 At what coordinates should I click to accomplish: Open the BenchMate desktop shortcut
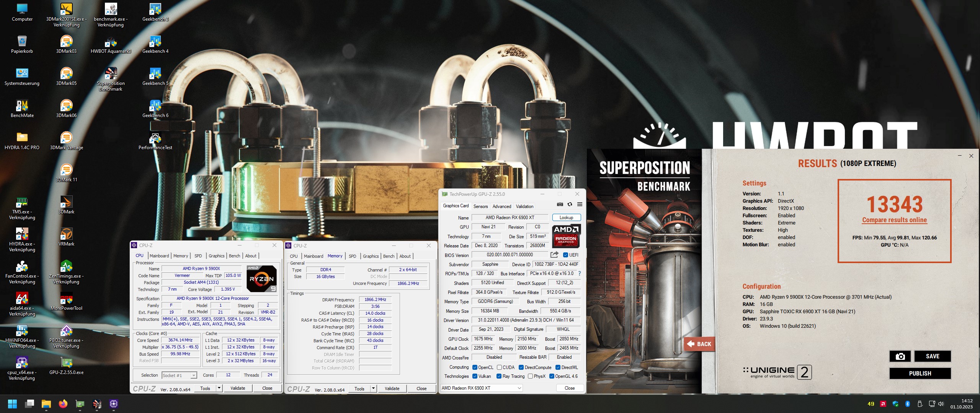[22, 109]
